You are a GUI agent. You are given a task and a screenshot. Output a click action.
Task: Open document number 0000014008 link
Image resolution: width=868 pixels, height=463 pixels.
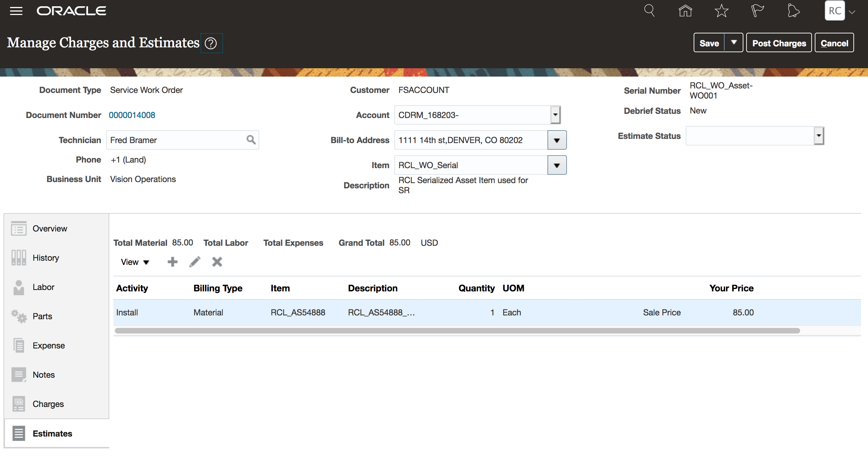(x=132, y=115)
